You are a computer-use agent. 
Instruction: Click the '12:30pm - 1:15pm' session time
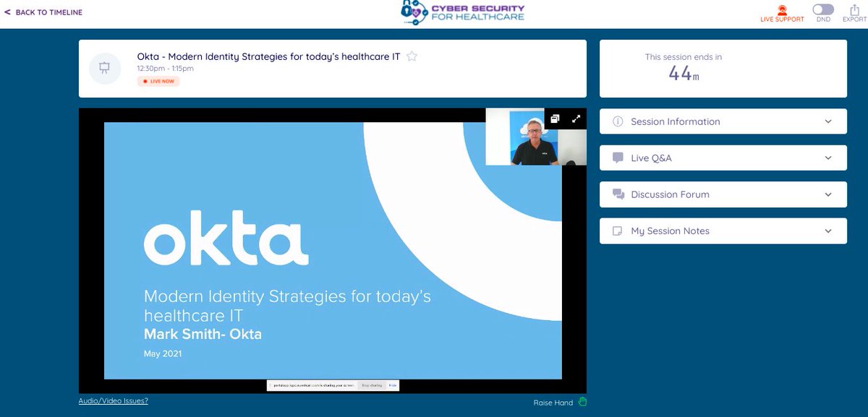[x=165, y=69]
